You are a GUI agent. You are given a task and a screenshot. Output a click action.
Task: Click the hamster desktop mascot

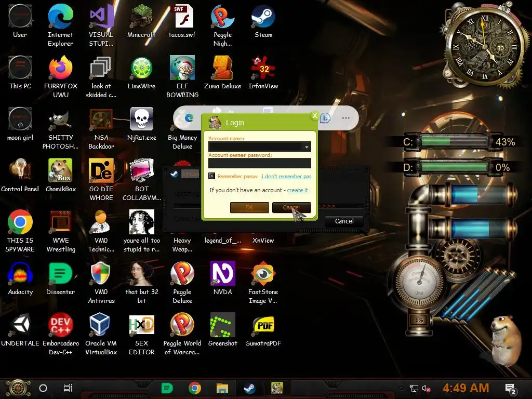506,340
